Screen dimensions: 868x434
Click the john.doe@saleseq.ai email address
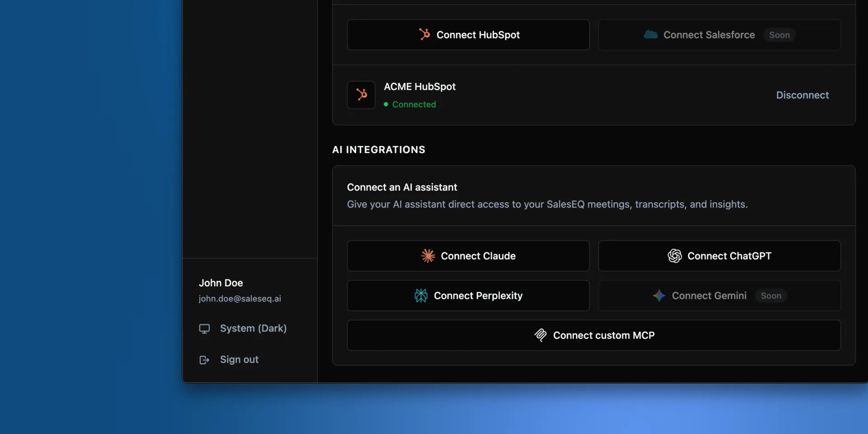click(240, 299)
